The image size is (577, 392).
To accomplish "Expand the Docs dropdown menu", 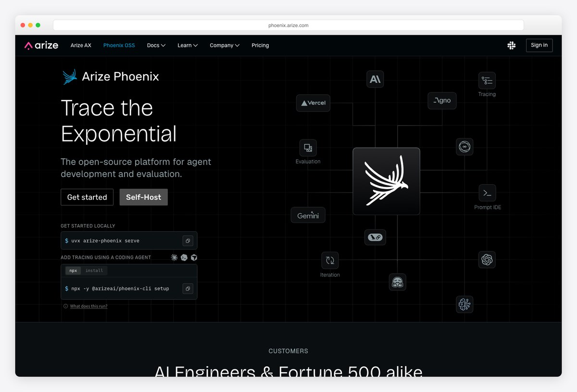I will [156, 45].
